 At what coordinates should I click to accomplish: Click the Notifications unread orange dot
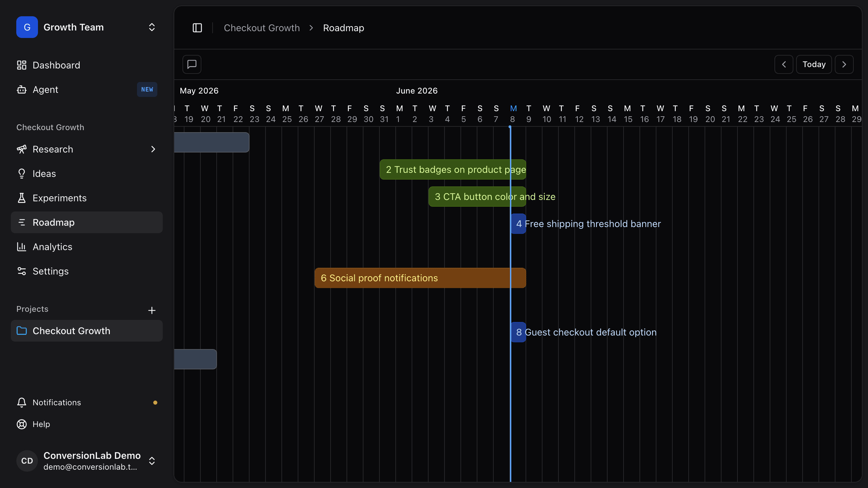pyautogui.click(x=155, y=403)
